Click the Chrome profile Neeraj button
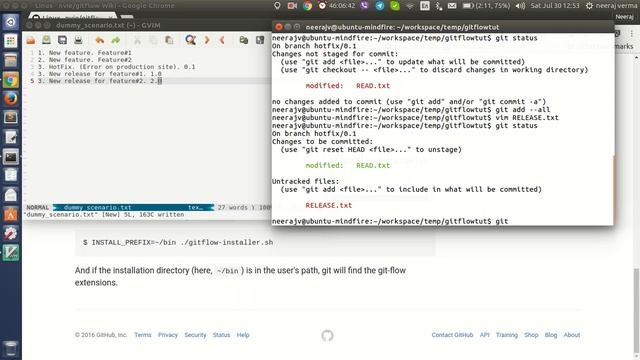Screen dimensions: 640x360 click(624, 17)
